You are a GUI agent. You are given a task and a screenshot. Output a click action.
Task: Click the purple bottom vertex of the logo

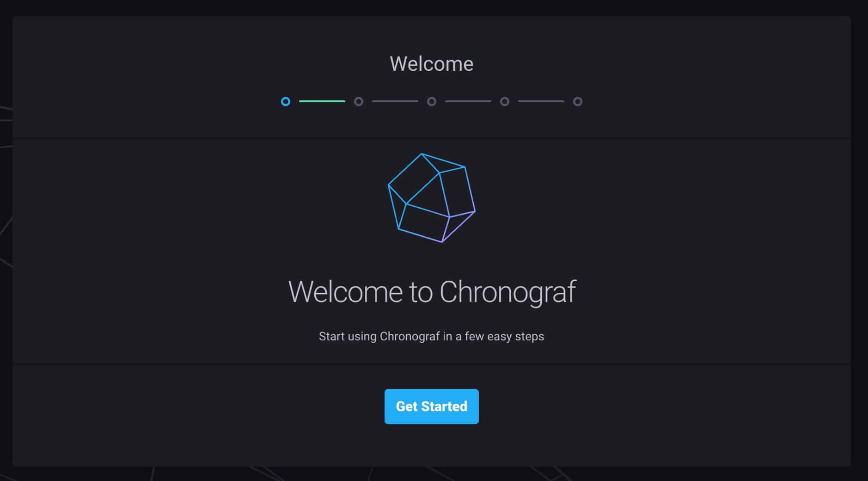coord(442,241)
